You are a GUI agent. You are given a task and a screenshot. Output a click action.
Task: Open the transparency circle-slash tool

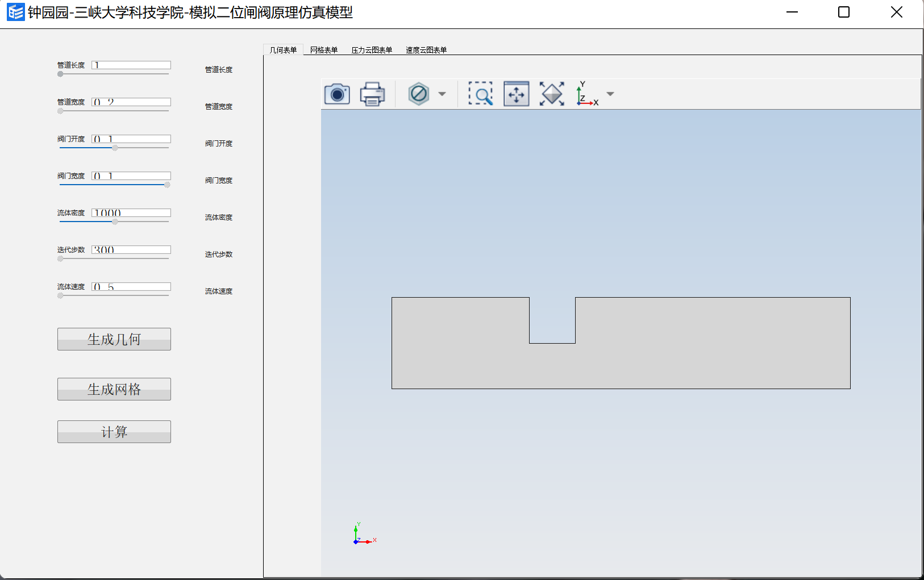click(x=419, y=94)
